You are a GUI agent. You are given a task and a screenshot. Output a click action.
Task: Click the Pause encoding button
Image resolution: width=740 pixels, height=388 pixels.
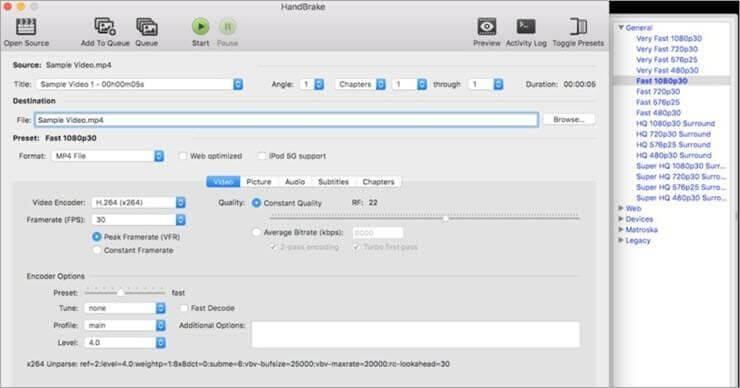point(227,26)
